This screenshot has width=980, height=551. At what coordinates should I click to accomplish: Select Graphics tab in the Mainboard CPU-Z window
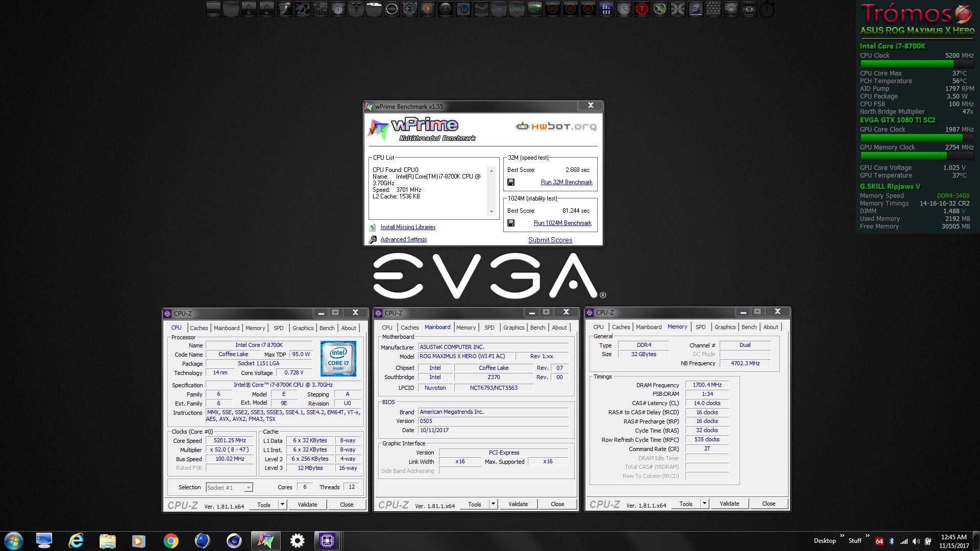coord(513,328)
